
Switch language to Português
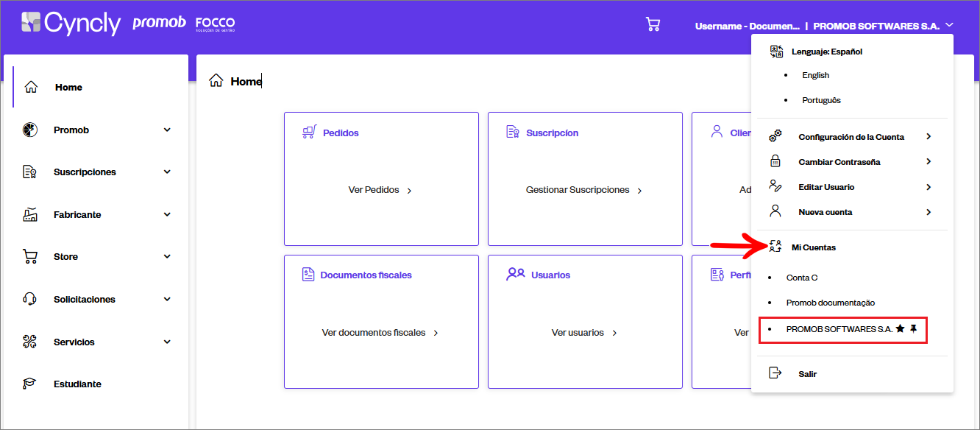[x=821, y=100]
